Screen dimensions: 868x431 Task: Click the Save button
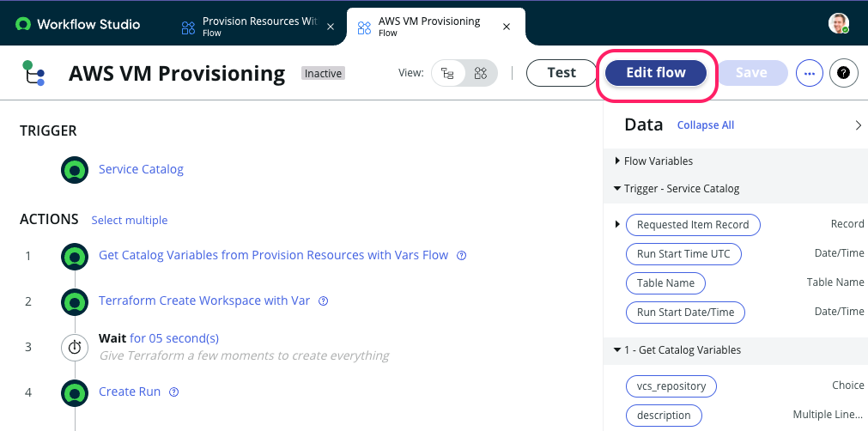pyautogui.click(x=751, y=73)
